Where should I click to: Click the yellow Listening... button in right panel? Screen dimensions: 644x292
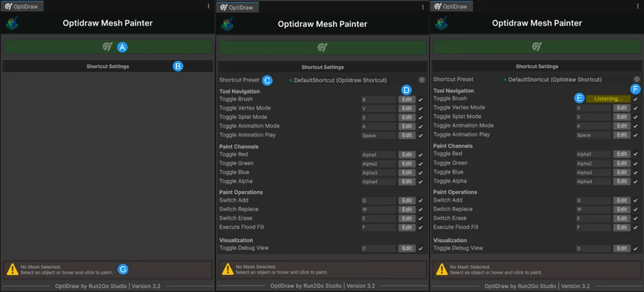(x=608, y=99)
